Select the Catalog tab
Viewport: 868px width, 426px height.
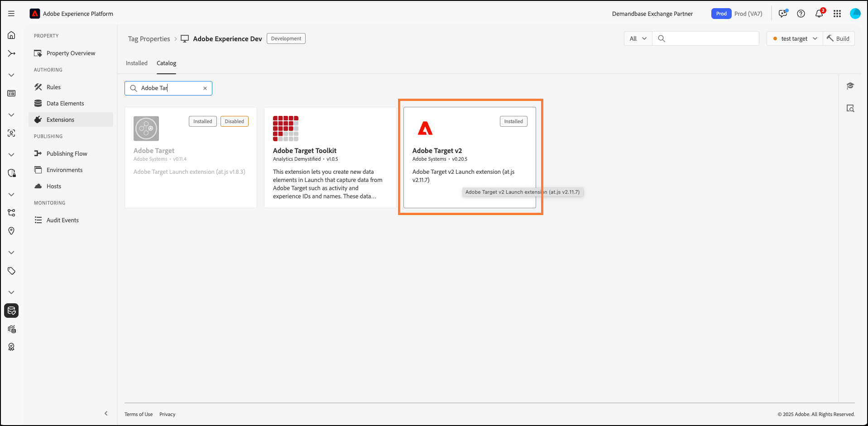(x=166, y=63)
